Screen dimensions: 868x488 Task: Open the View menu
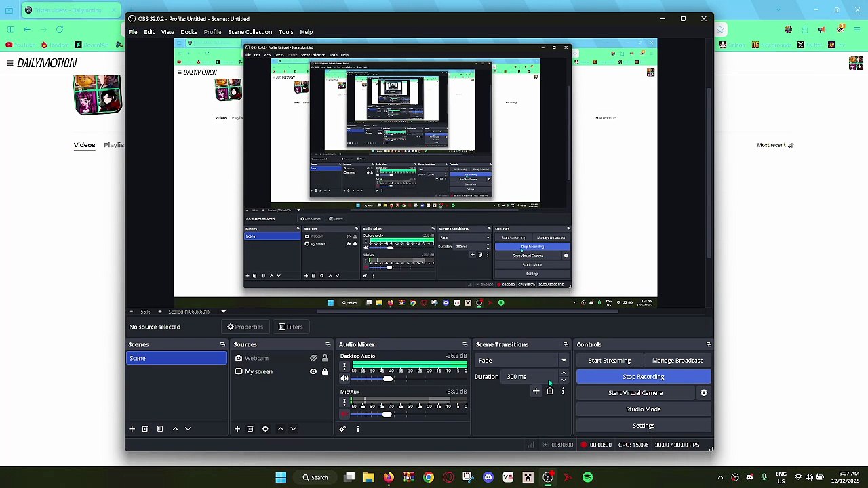click(x=167, y=32)
